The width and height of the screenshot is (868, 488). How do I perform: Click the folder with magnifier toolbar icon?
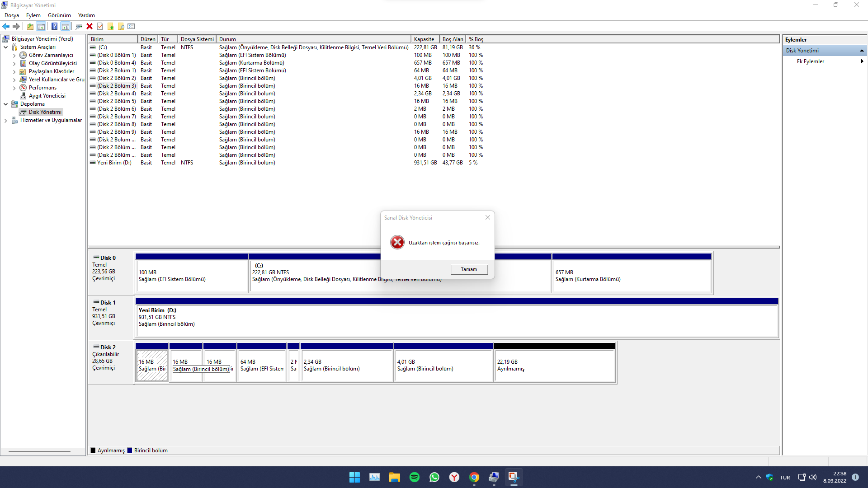(x=121, y=26)
